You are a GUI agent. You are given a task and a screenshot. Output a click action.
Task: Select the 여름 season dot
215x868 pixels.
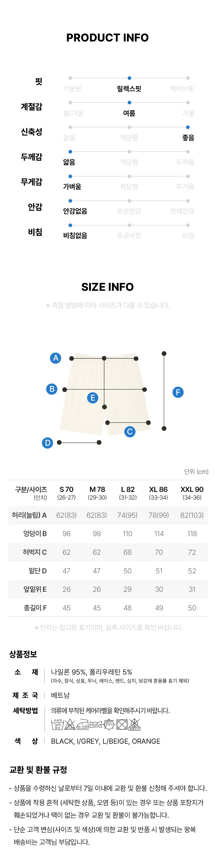129,102
